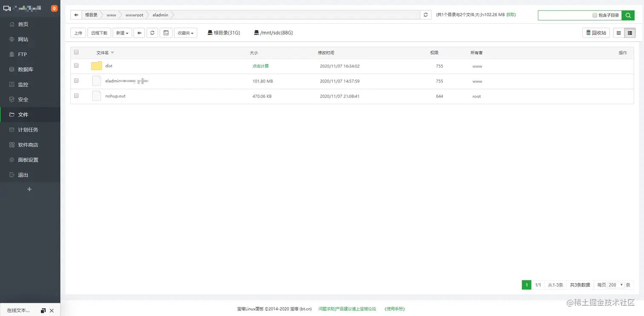Sort by 修改时间 column header

coord(326,53)
